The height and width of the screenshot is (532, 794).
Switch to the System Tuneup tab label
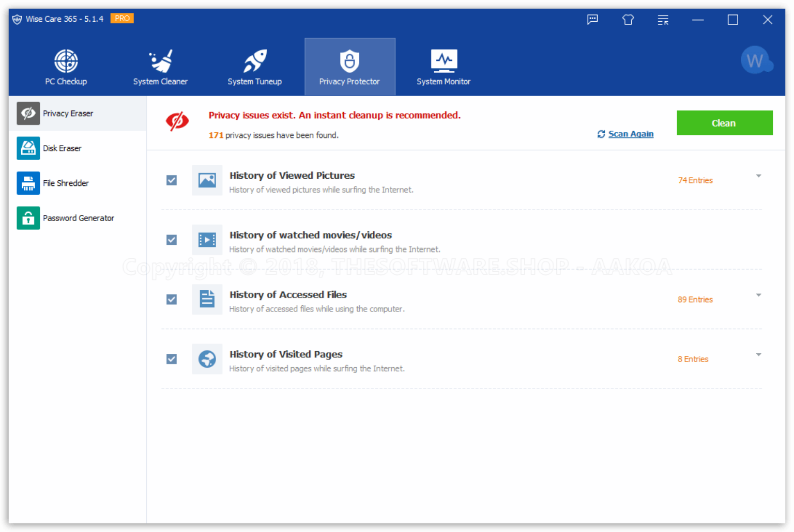point(255,82)
